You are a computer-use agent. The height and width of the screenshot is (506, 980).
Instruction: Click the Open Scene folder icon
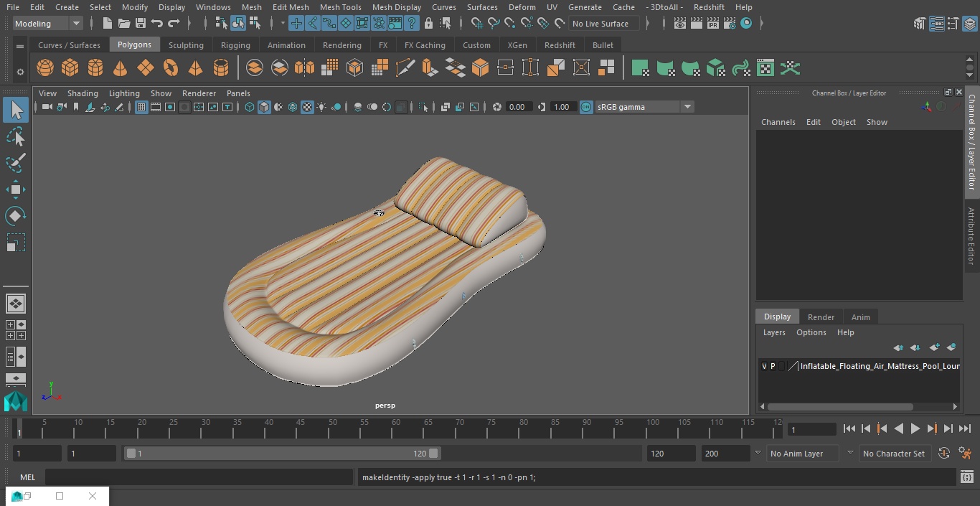[123, 24]
